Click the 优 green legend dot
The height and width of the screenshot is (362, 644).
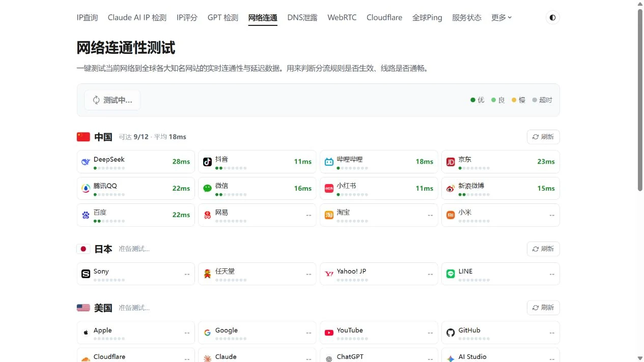pyautogui.click(x=473, y=100)
